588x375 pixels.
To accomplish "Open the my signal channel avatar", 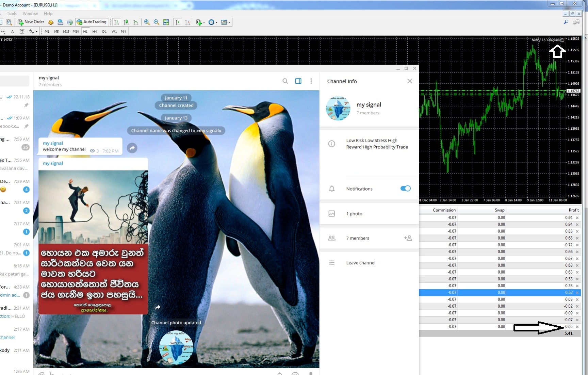I will 338,109.
